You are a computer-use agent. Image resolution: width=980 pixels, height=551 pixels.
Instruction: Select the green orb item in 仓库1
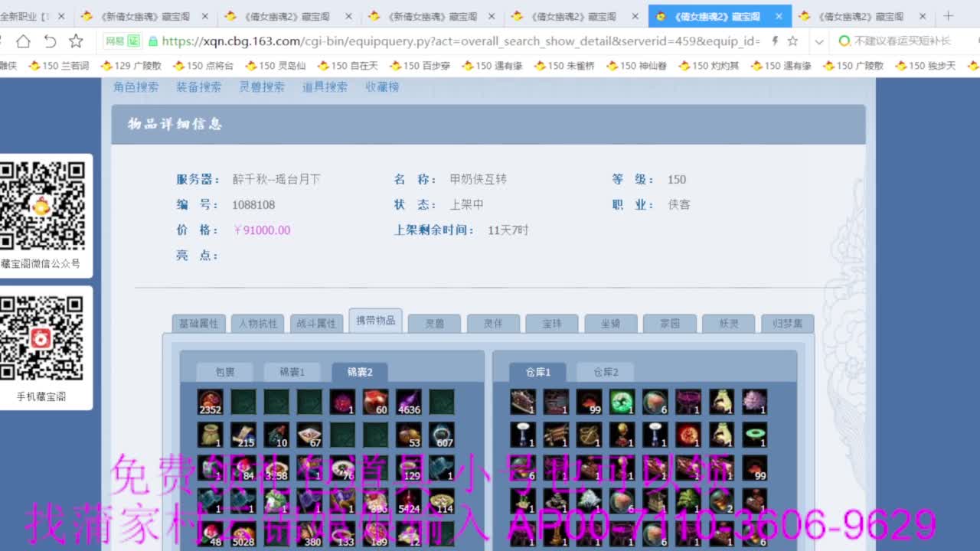[622, 402]
